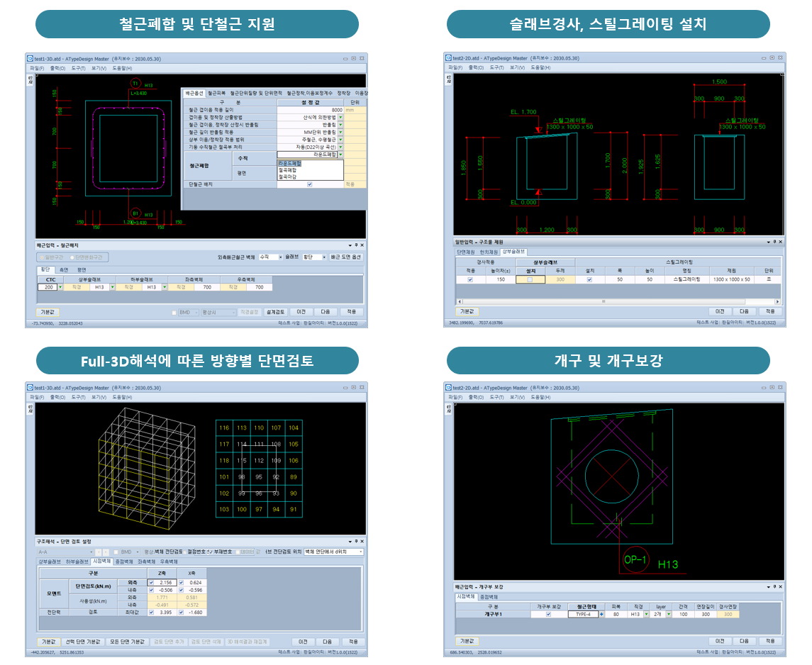Click the 8000 철근 겹이음 적용 길이 field
This screenshot has height=665, width=812.
(310, 110)
